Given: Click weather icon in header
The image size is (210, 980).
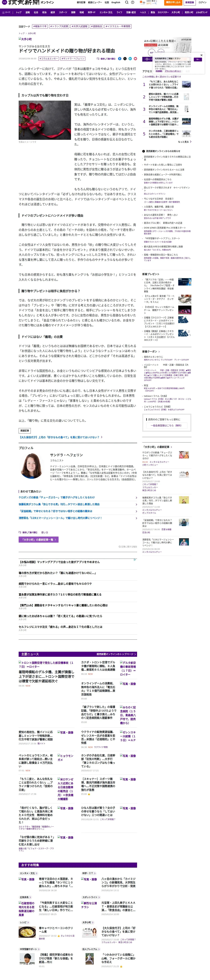Looking at the screenshot, I should [143, 2].
